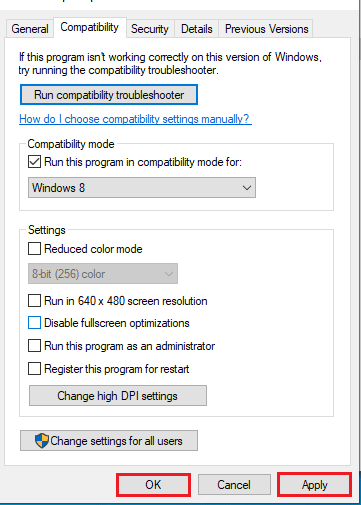Open How do I choose compatibility settings manually link
Image resolution: width=361 pixels, height=505 pixels.
pyautogui.click(x=135, y=119)
